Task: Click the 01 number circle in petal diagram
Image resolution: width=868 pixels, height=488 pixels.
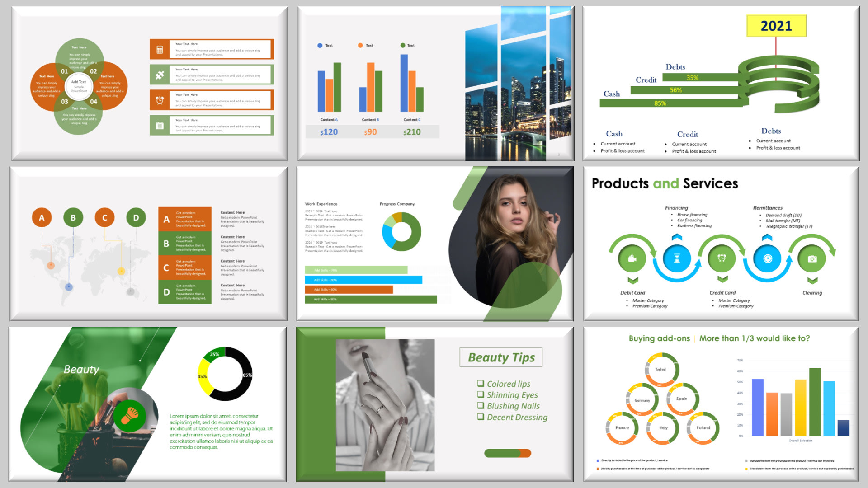Action: click(65, 71)
